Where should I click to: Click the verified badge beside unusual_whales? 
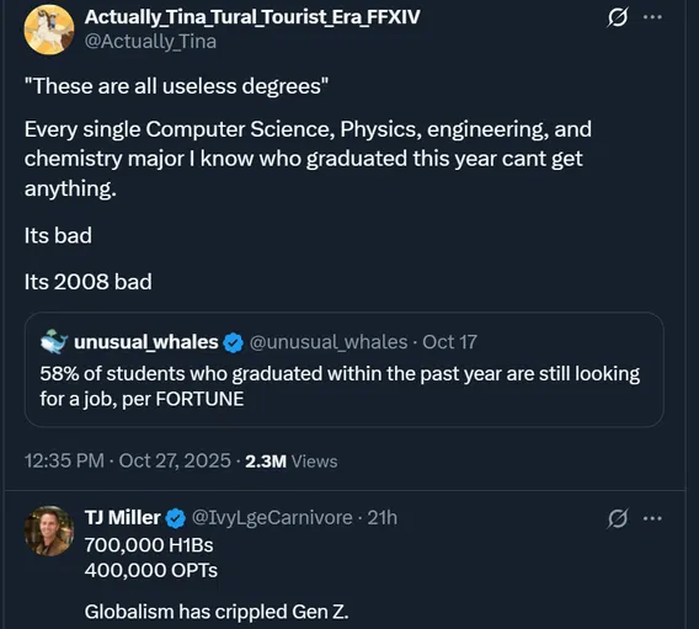coord(232,342)
